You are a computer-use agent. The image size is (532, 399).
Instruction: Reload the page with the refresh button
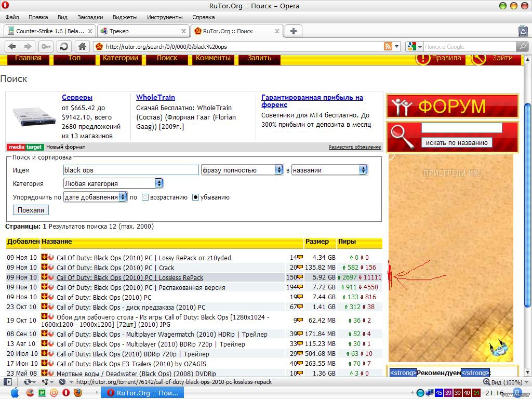[x=64, y=46]
